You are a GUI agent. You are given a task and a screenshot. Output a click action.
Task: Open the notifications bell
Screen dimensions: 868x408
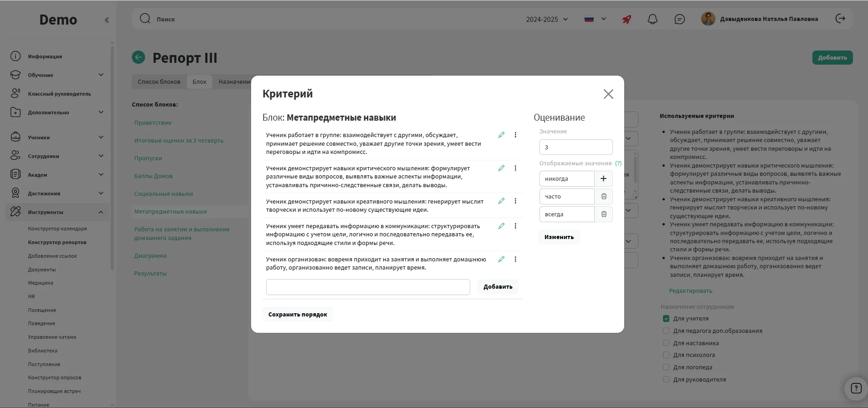point(652,19)
